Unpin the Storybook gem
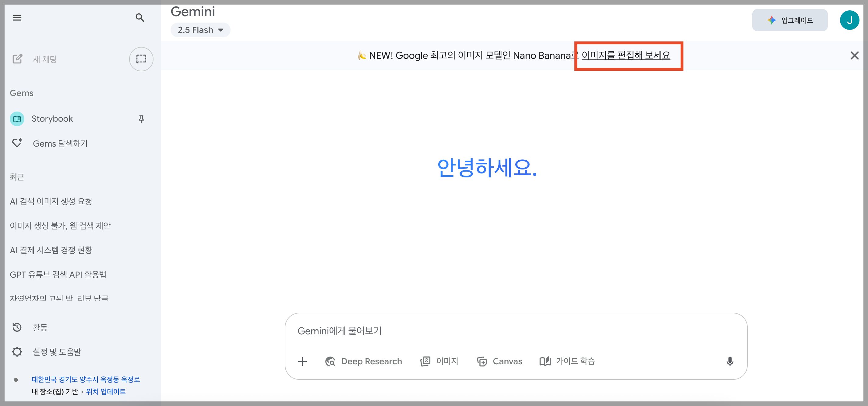 coord(141,119)
